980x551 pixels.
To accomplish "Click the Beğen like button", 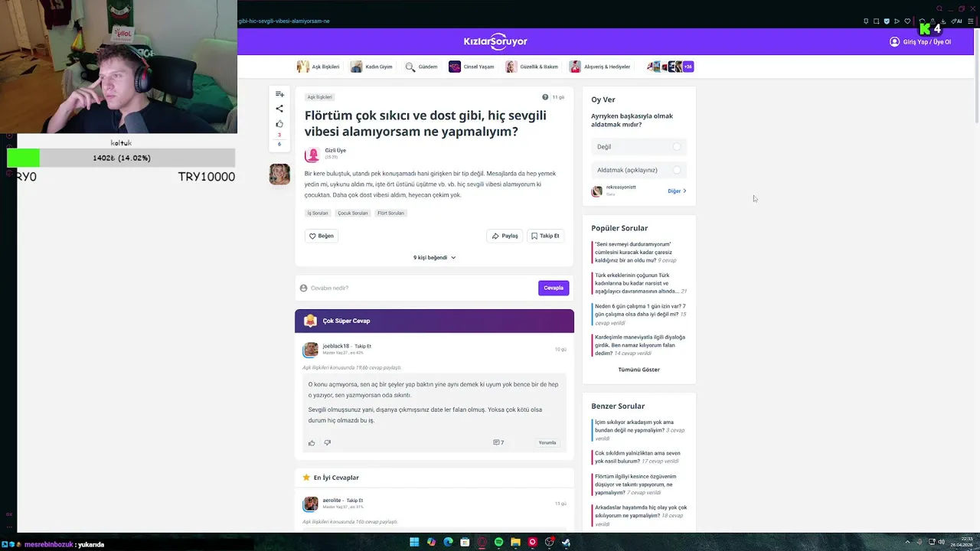I will pyautogui.click(x=322, y=236).
